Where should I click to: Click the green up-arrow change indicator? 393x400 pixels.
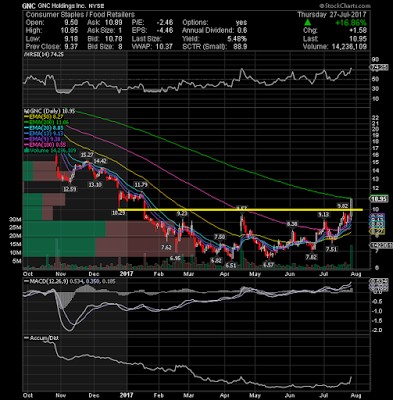click(x=308, y=23)
